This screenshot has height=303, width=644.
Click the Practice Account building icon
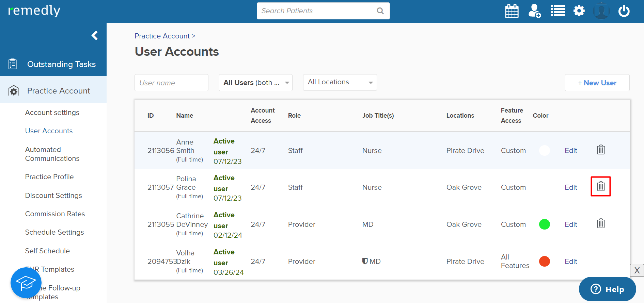click(x=14, y=91)
